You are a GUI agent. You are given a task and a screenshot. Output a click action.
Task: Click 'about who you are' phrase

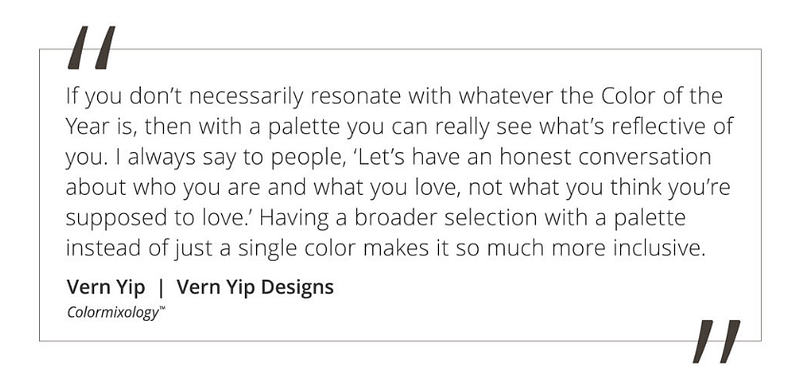point(164,189)
